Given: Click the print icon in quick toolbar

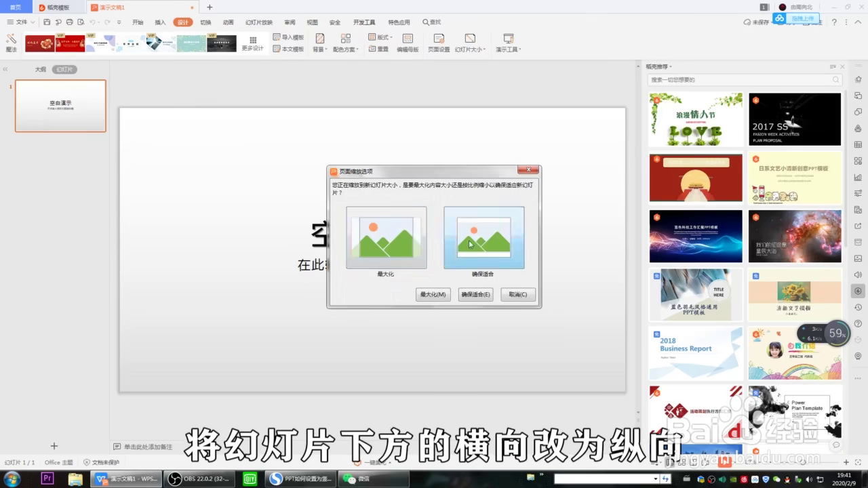Looking at the screenshot, I should [x=69, y=22].
